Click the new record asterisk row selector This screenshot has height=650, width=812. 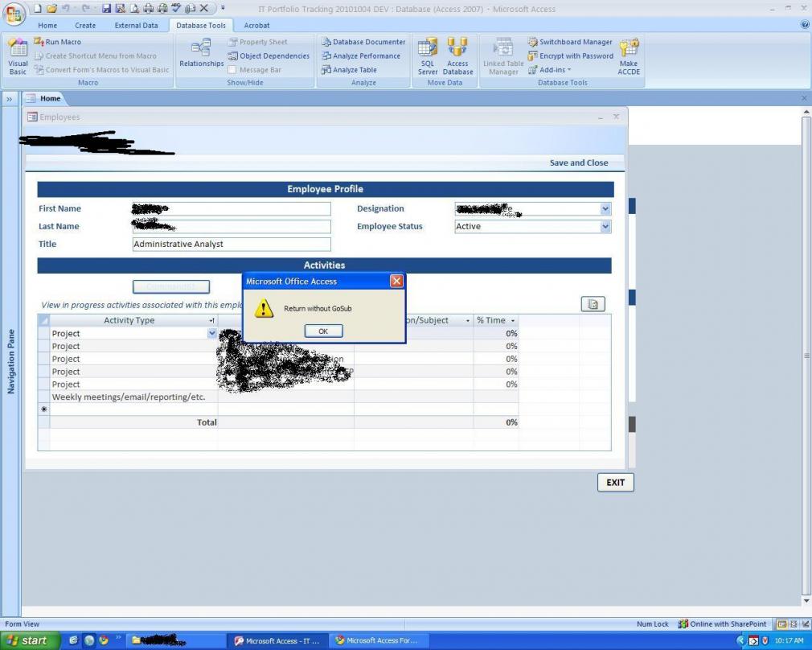(x=44, y=409)
